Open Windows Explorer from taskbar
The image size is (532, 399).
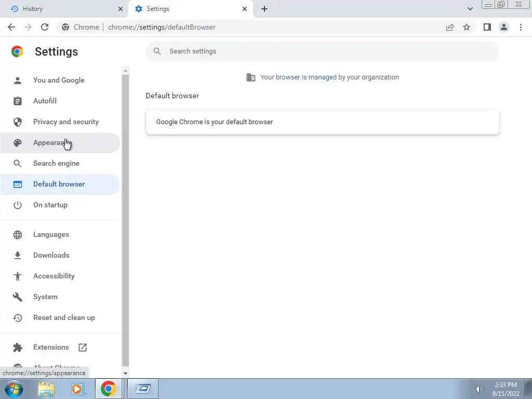pos(46,389)
